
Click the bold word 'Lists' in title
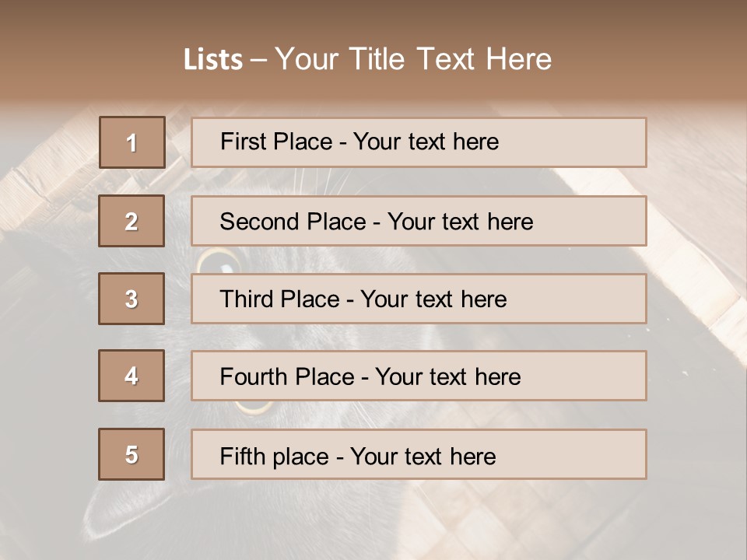tap(213, 59)
